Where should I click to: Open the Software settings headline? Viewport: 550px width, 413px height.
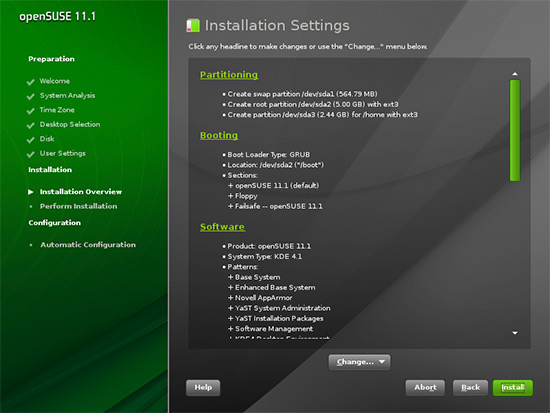coord(222,227)
